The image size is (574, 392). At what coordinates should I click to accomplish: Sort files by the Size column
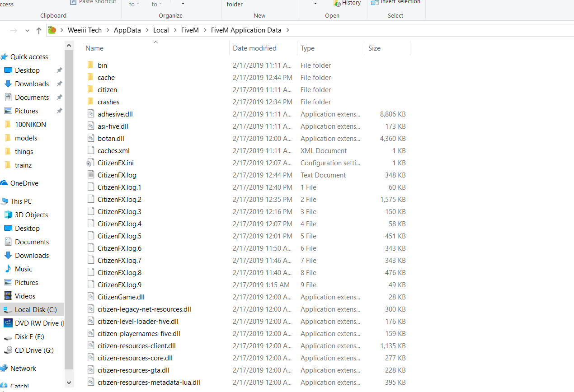coord(374,48)
